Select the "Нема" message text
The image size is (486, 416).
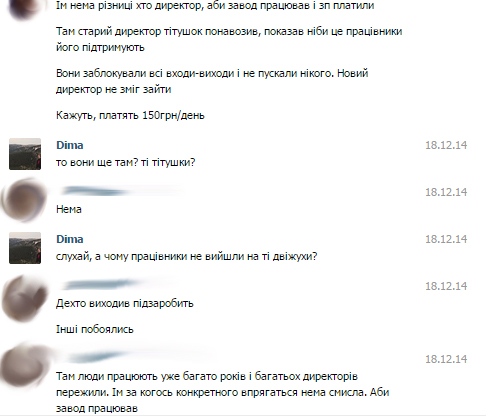(x=69, y=209)
